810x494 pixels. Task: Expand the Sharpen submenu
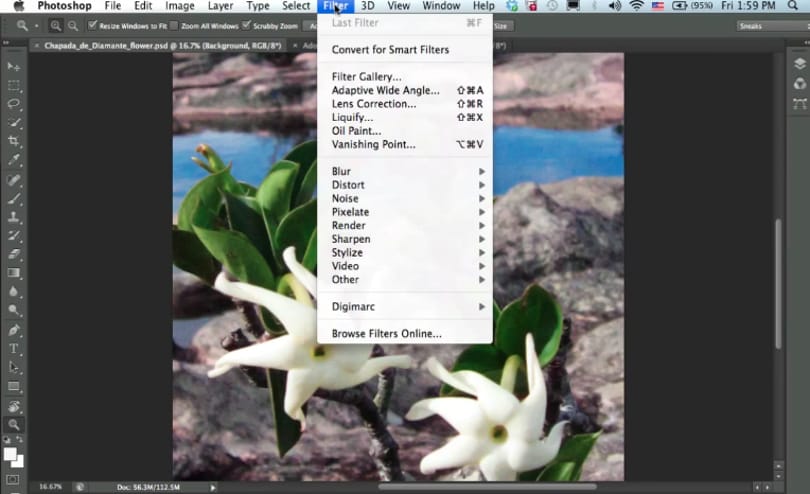[x=404, y=239]
